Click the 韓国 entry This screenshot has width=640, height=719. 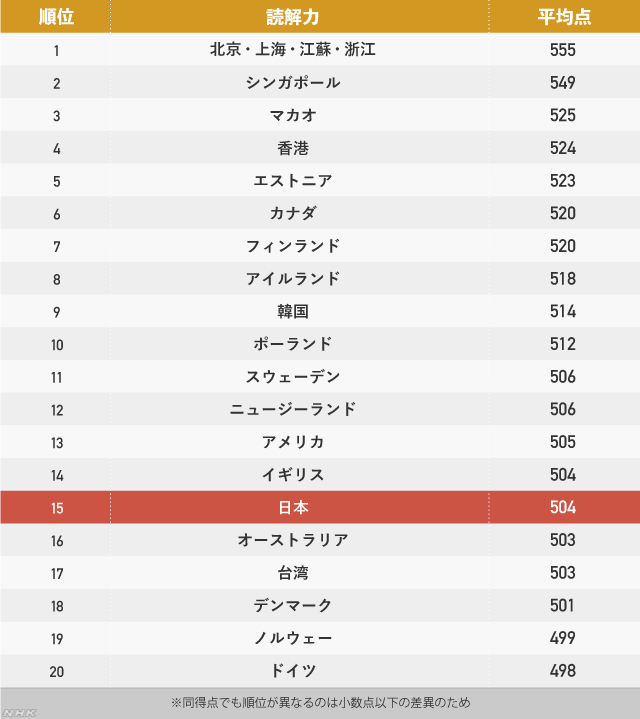[292, 311]
